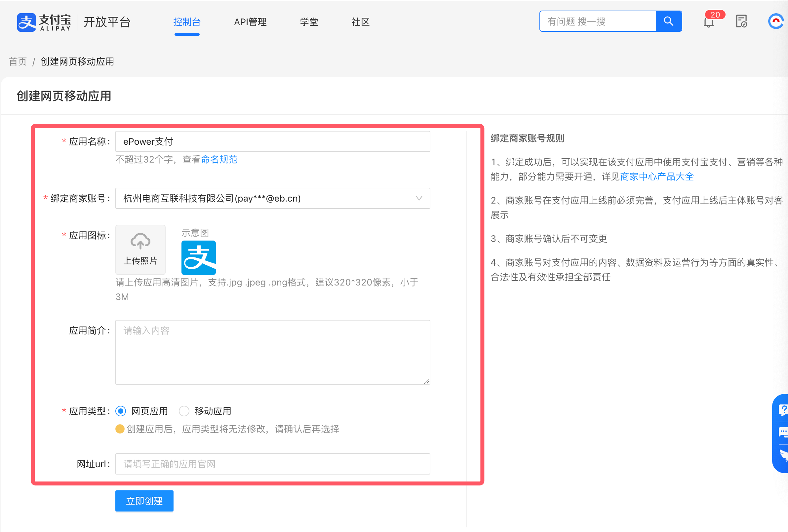Open the chat message floating icon
Screen dimensions: 788x532
pyautogui.click(x=783, y=432)
